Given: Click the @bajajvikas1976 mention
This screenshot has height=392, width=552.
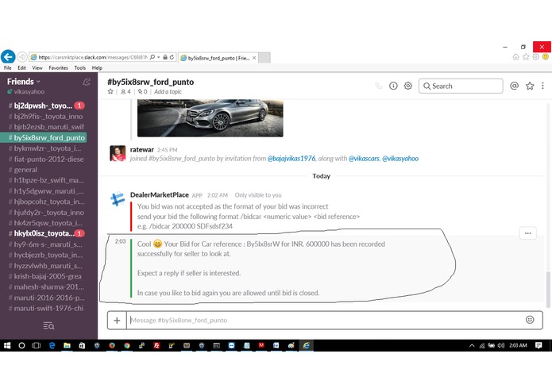Looking at the screenshot, I should tap(291, 159).
